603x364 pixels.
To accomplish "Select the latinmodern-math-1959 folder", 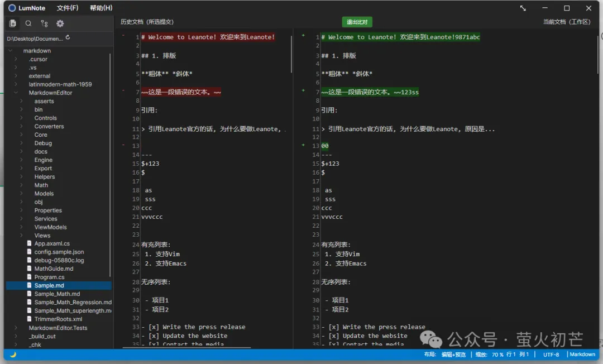I will coord(60,84).
